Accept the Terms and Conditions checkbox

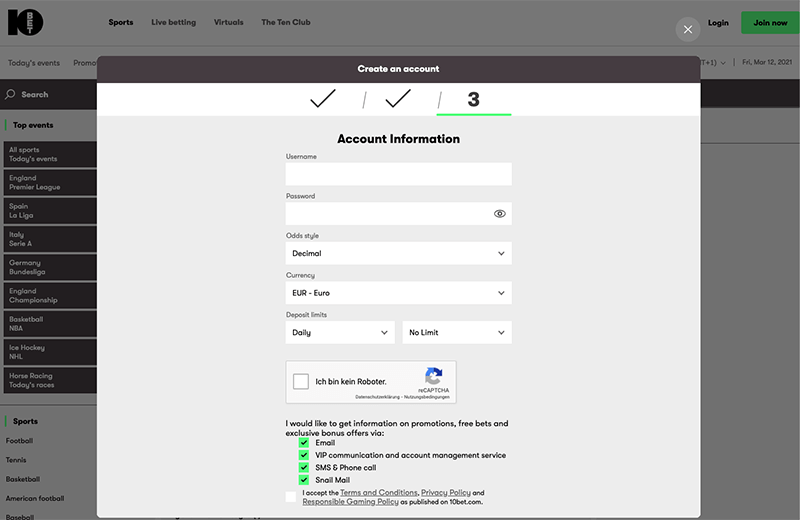tap(291, 496)
